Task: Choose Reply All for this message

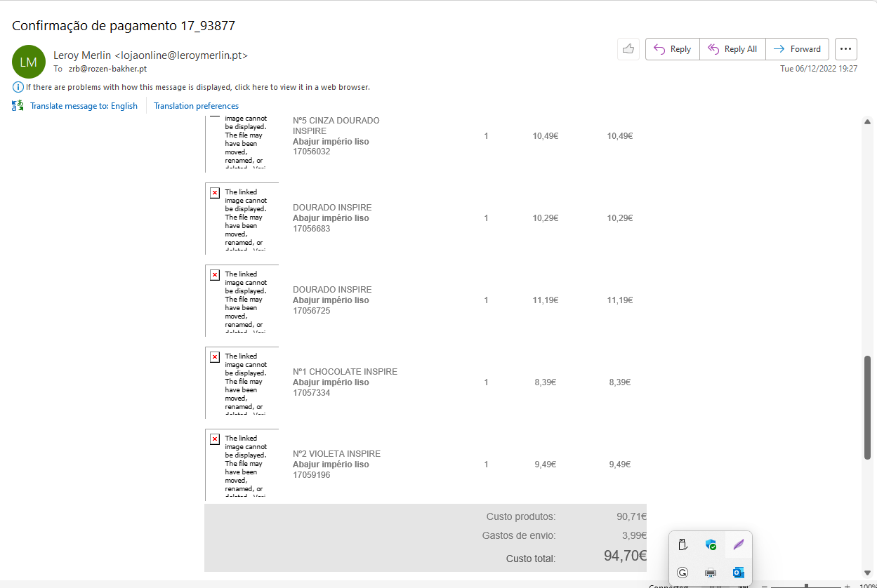Action: pos(732,49)
